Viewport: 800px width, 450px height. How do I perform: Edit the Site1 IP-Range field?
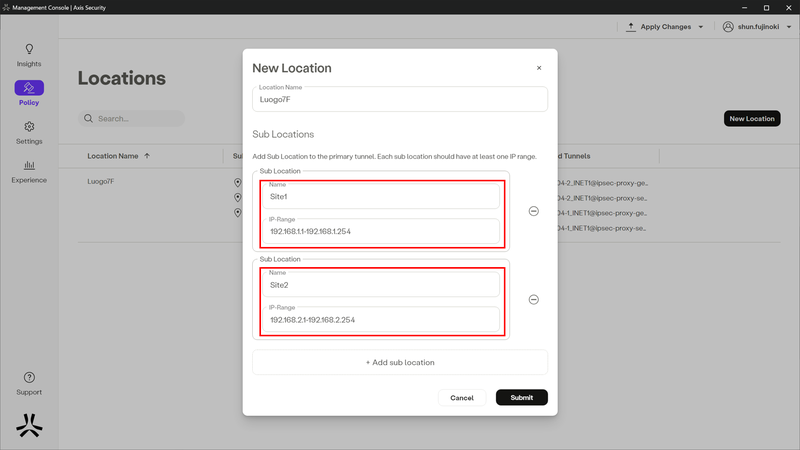[381, 231]
